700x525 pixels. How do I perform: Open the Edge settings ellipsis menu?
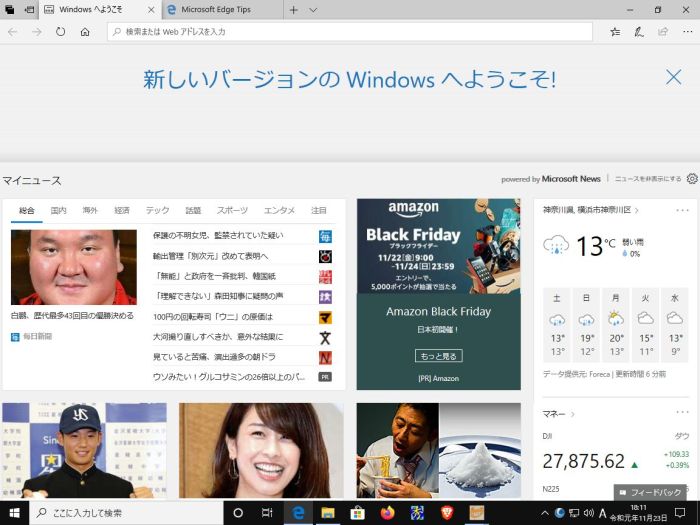tap(685, 32)
